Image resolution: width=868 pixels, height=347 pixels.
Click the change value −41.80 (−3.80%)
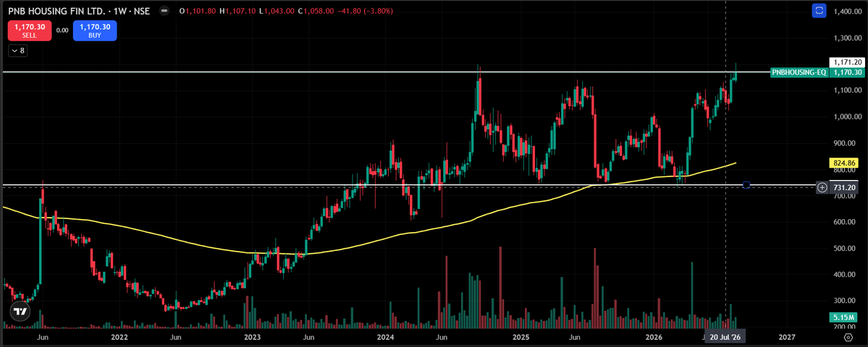pyautogui.click(x=366, y=11)
